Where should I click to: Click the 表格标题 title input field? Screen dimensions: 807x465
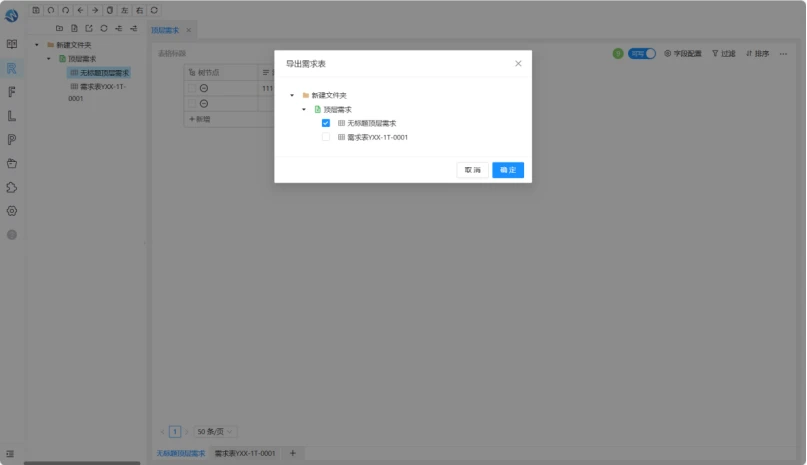tap(172, 54)
